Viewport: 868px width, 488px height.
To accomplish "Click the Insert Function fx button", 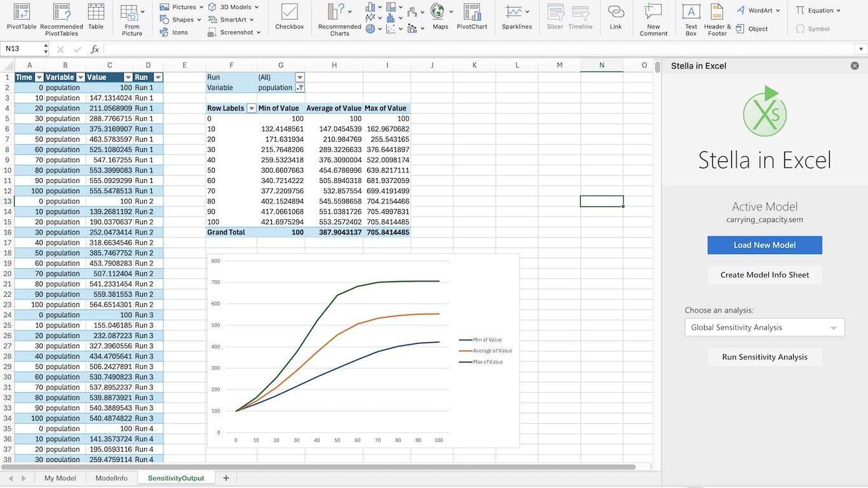I will (95, 49).
